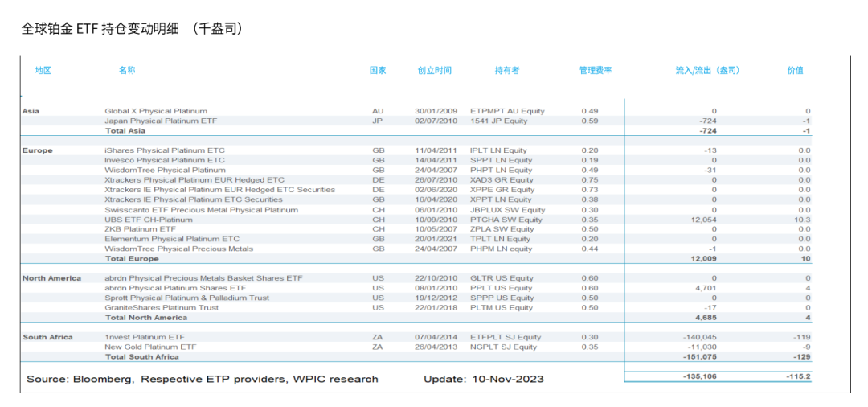Click GLTR US Equity ticker

coord(502,278)
